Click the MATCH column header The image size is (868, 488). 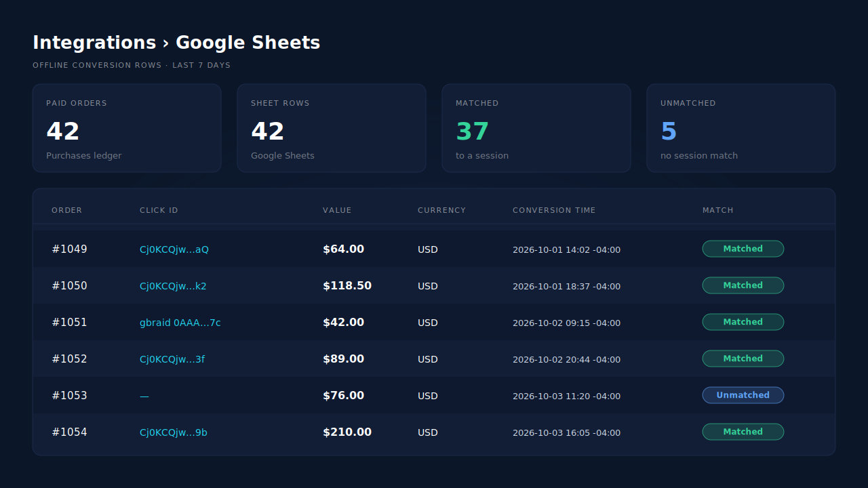tap(718, 210)
